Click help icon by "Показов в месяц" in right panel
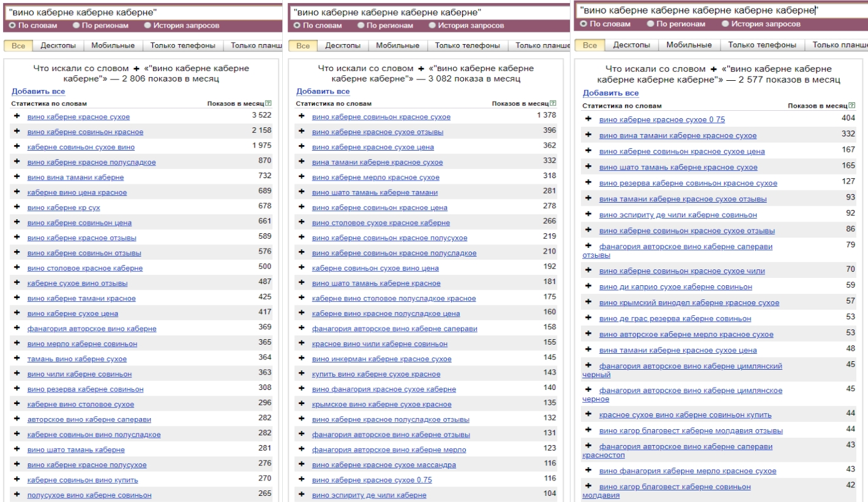This screenshot has width=868, height=502. (850, 107)
